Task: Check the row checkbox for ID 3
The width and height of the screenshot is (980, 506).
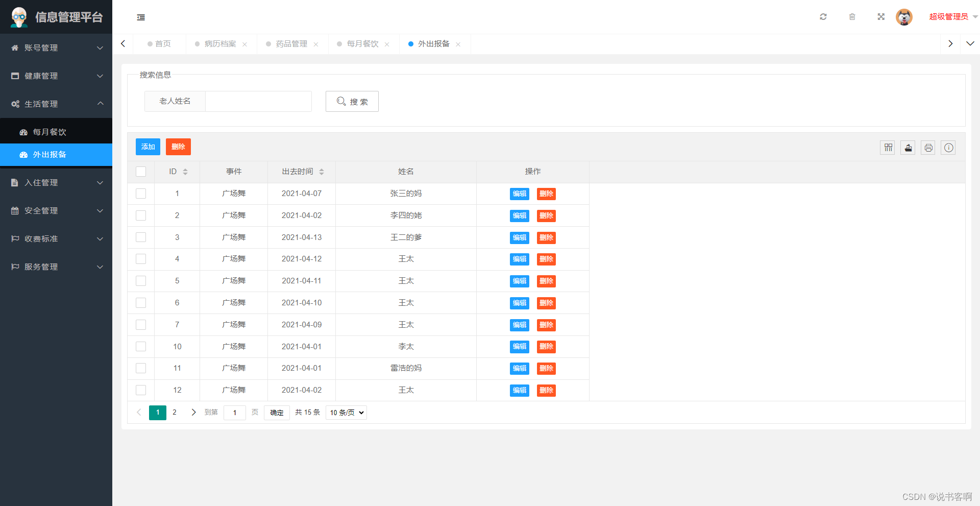Action: 141,237
